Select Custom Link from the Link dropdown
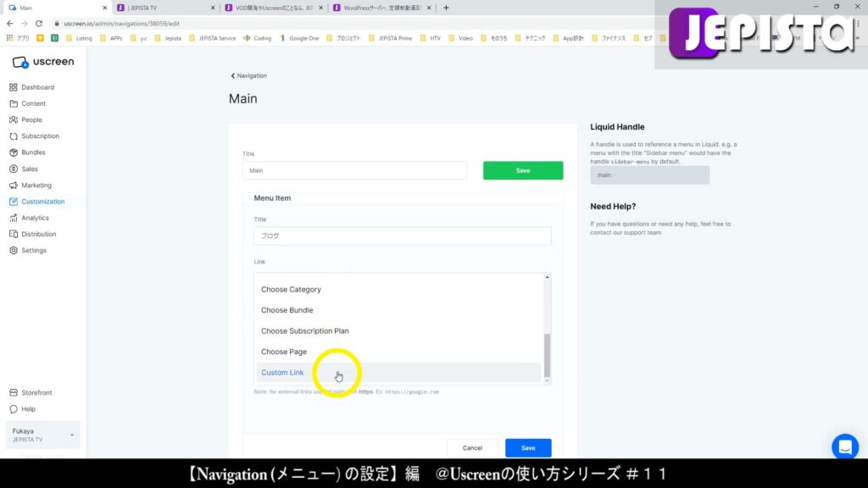 (282, 372)
